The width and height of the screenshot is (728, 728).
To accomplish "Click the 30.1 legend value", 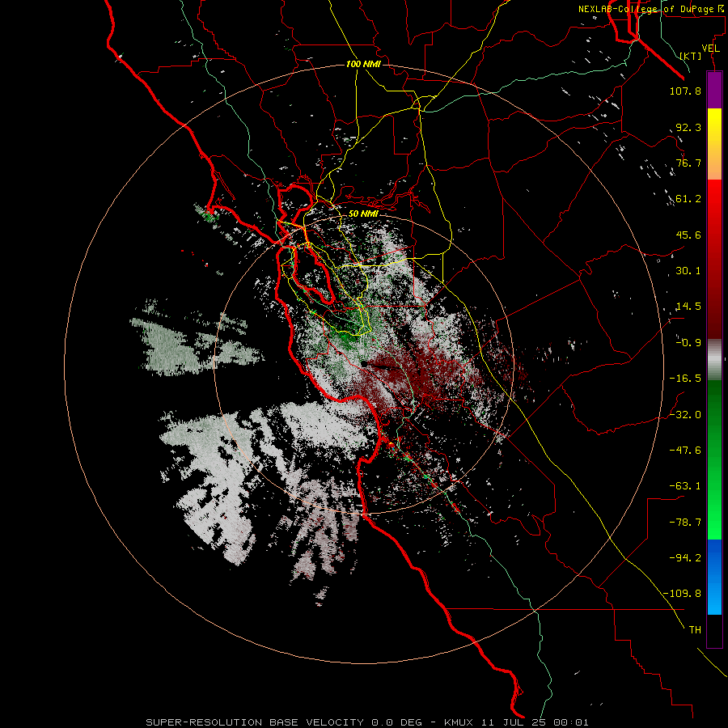I will (x=688, y=271).
